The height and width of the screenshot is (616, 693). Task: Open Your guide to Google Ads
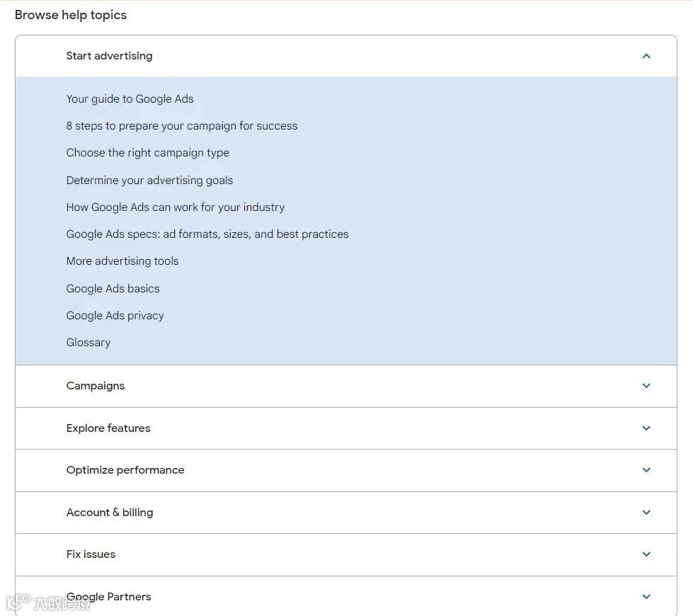pos(130,99)
